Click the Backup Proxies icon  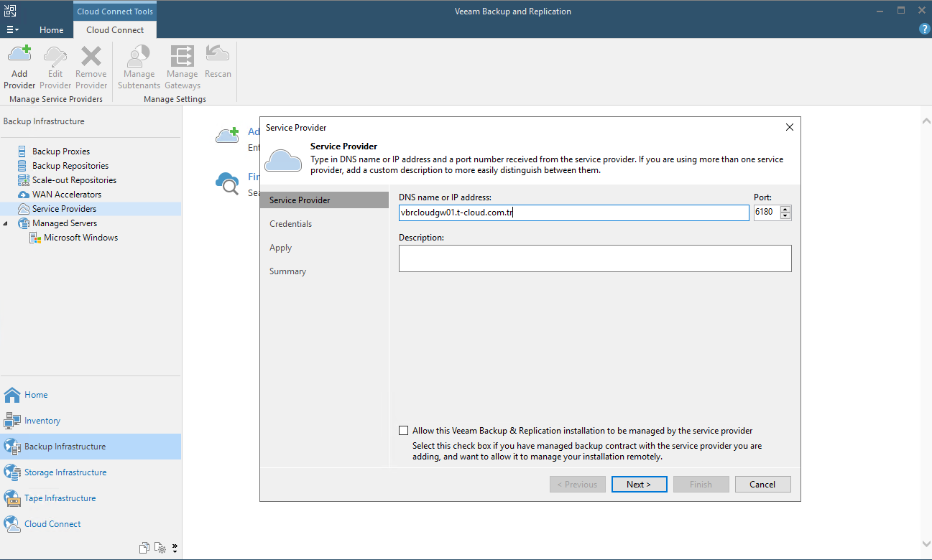[24, 151]
